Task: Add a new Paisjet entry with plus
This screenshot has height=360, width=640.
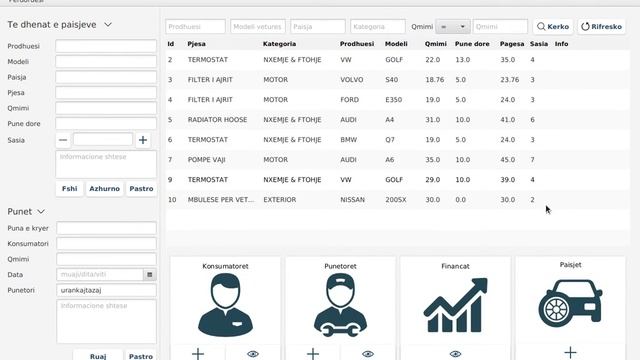Action: [x=570, y=352]
